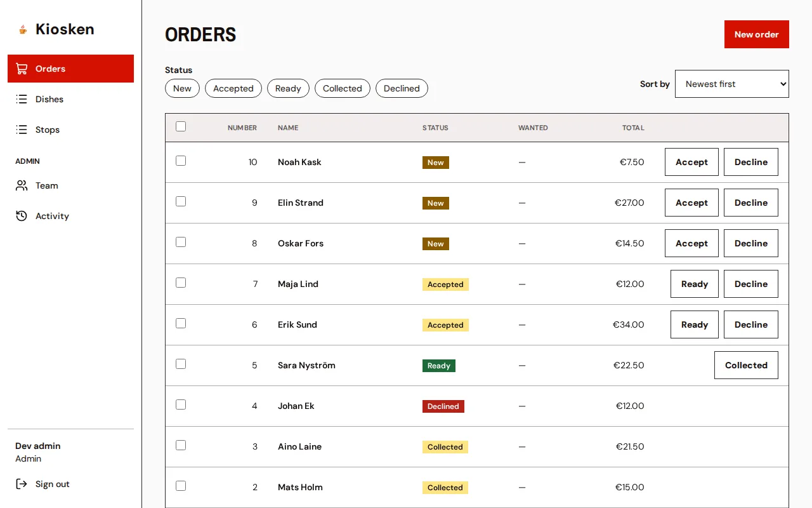Apply the Collected status filter
The image size is (812, 508).
click(343, 88)
